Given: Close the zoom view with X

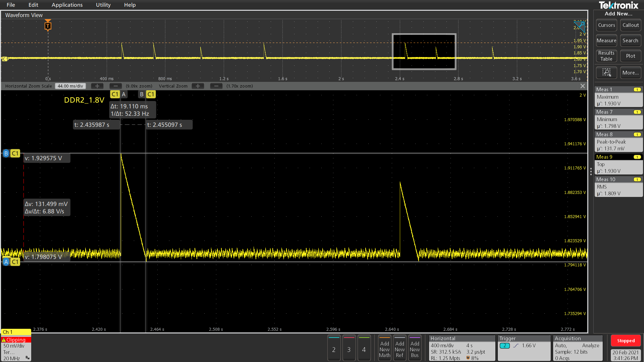Looking at the screenshot, I should pyautogui.click(x=583, y=86).
